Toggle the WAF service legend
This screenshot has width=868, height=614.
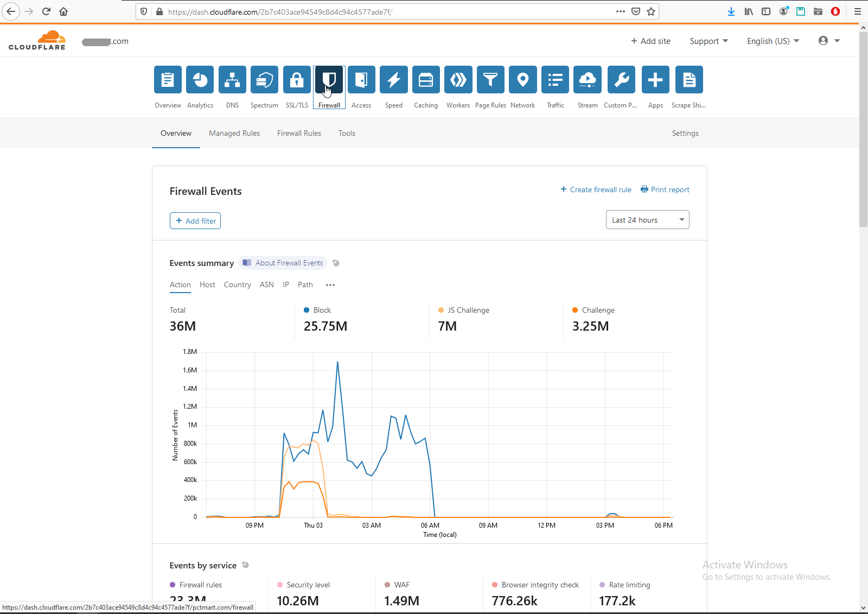[x=397, y=585]
